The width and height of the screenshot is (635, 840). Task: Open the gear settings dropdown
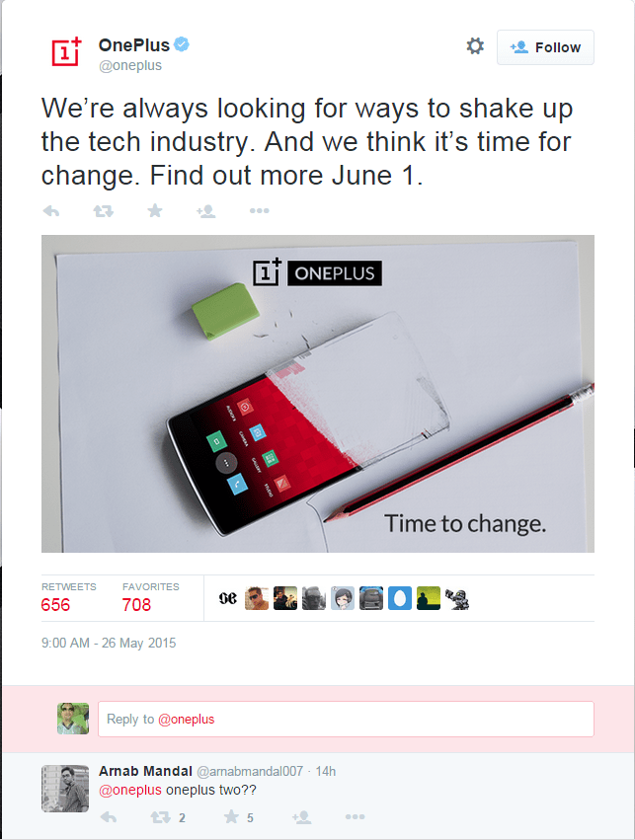point(475,46)
